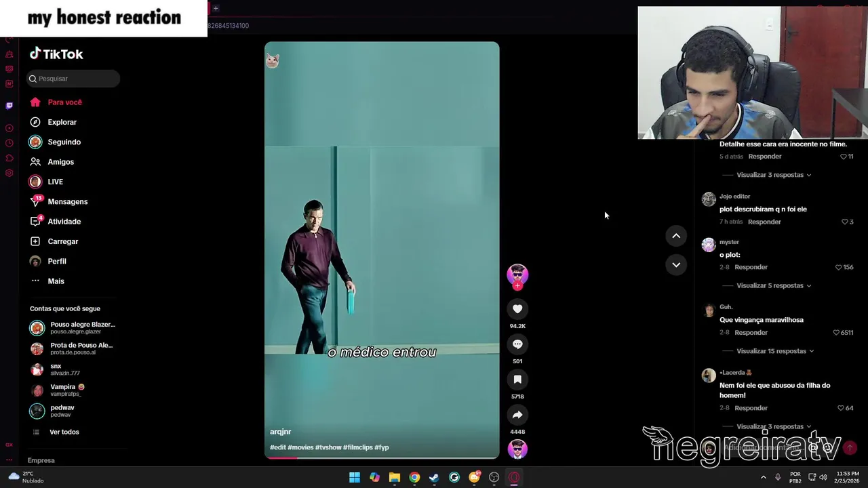Open the Twitch icon in browser sidebar
Screen dimensions: 868x488
pyautogui.click(x=9, y=106)
